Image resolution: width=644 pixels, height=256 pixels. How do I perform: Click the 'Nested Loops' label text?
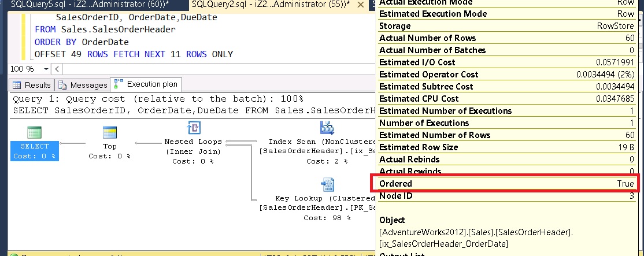pyautogui.click(x=193, y=142)
